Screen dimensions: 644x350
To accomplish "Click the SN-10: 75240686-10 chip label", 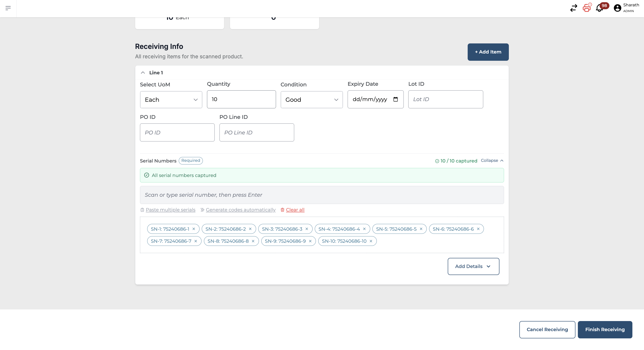I will point(344,241).
